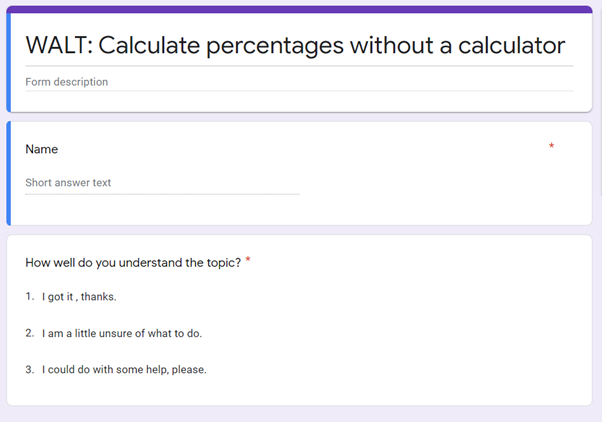Image resolution: width=602 pixels, height=422 pixels.
Task: Choose option I am a little unsure
Action: pyautogui.click(x=122, y=333)
